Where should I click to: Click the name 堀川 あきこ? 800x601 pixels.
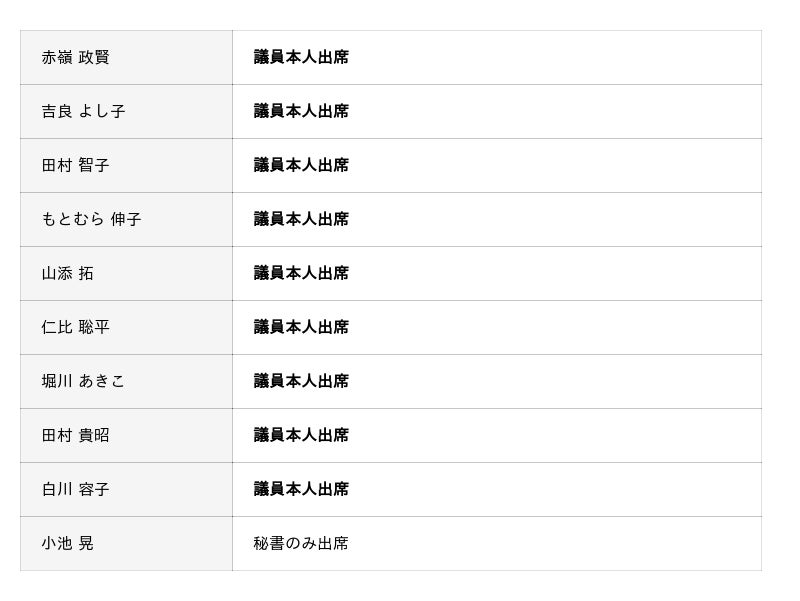[x=84, y=382]
